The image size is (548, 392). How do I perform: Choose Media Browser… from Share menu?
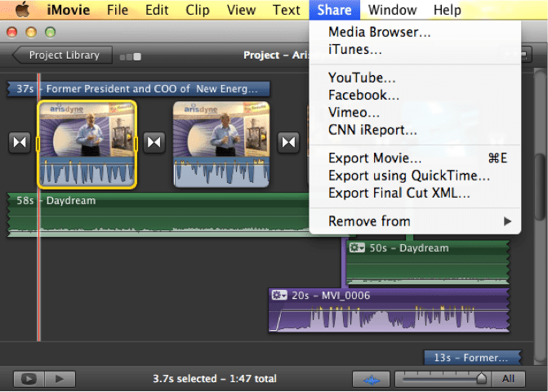click(x=415, y=32)
